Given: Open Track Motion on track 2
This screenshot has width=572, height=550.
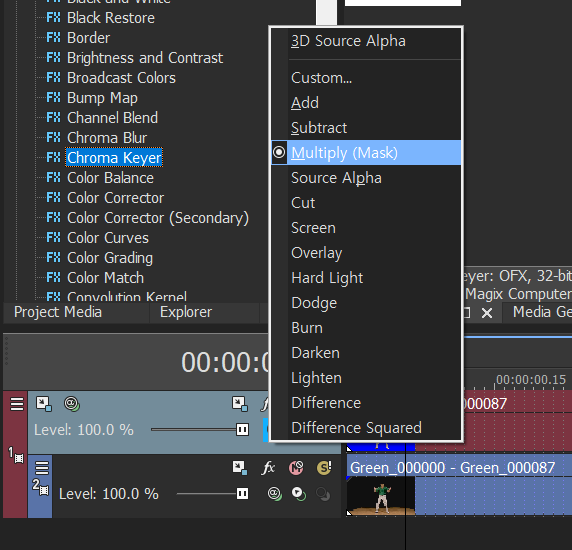Looking at the screenshot, I should 240,468.
